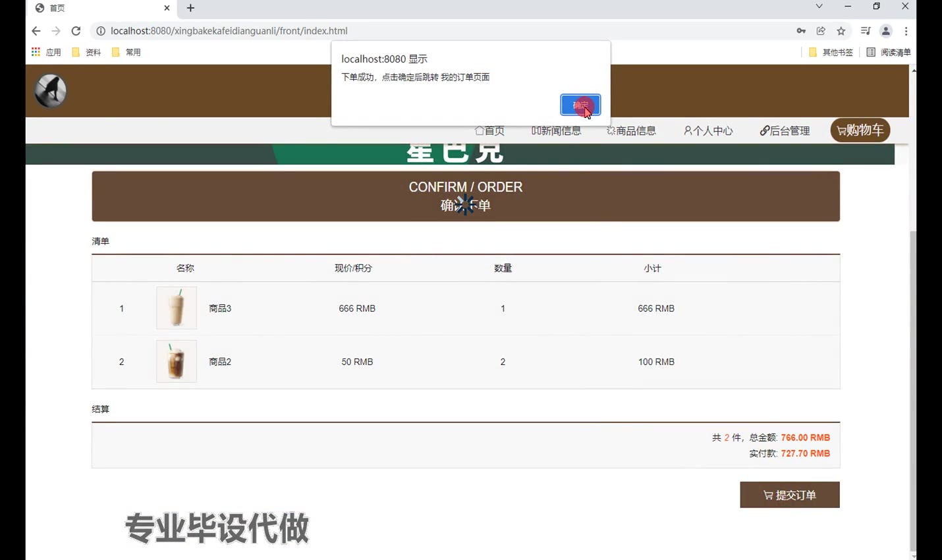Click the 商品3 product name
Image resolution: width=942 pixels, height=560 pixels.
(x=220, y=308)
